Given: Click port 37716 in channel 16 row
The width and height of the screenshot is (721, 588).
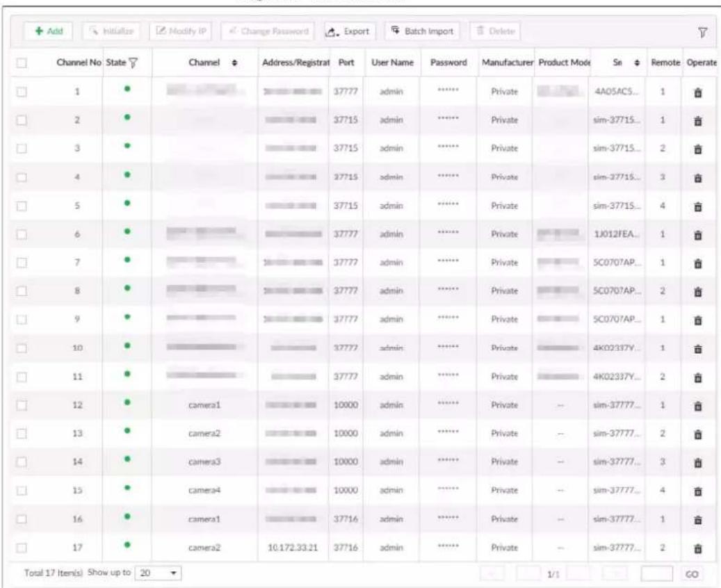Looking at the screenshot, I should pyautogui.click(x=346, y=519).
